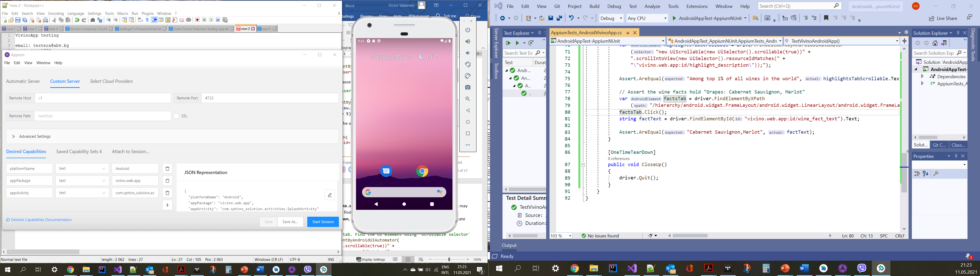Collapse the CloseUp method fold toggle
Image resolution: width=980 pixels, height=276 pixels.
click(x=583, y=165)
